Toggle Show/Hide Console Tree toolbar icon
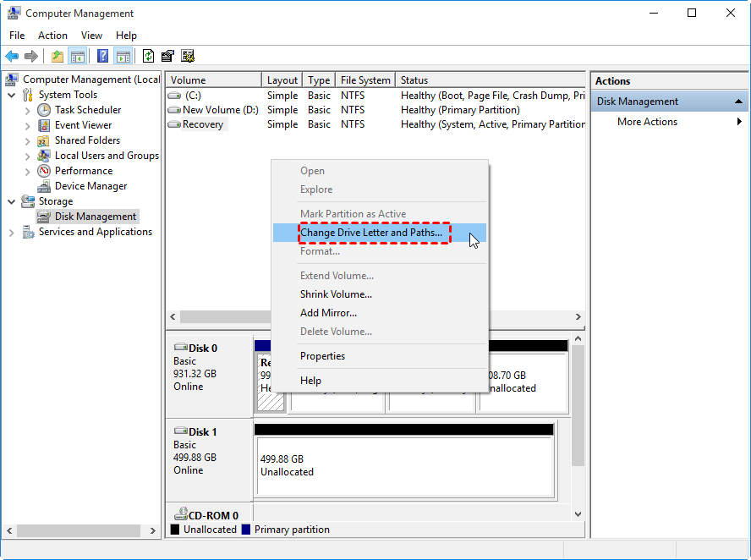The image size is (751, 560). [x=77, y=57]
